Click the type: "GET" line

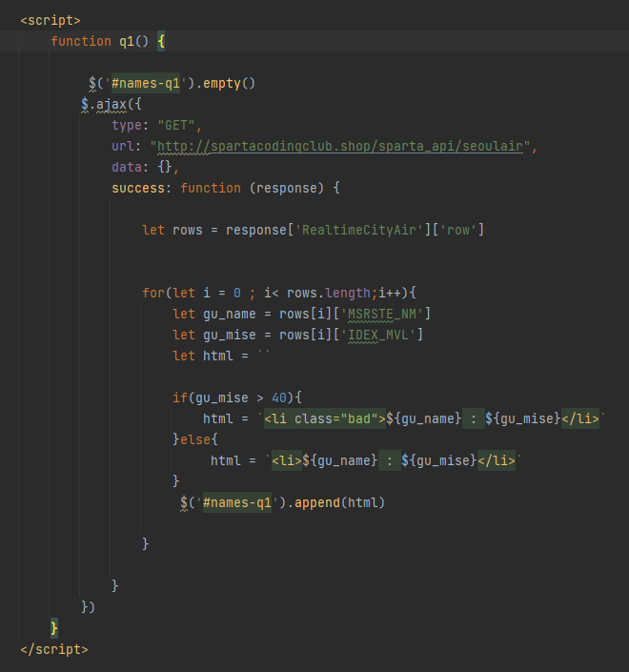[x=156, y=125]
